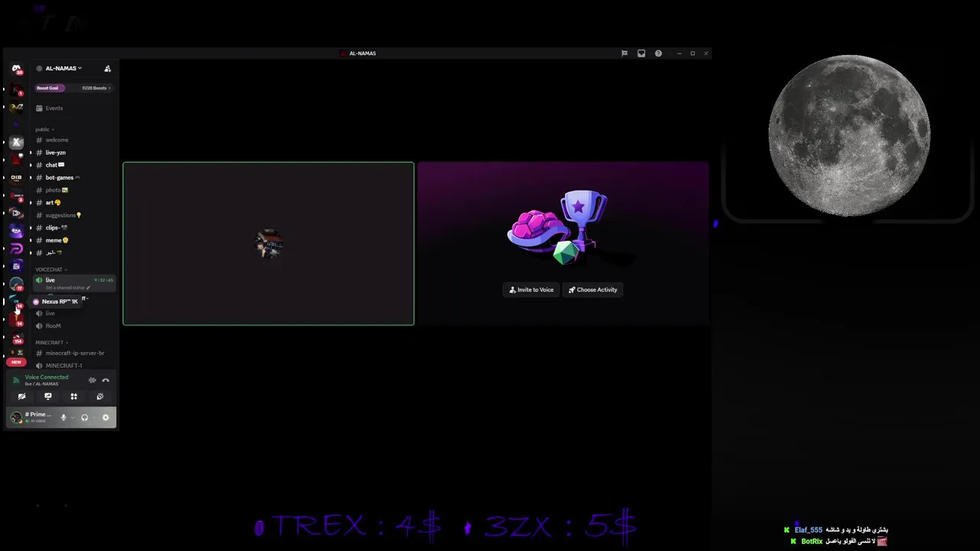Open the clips channel

click(75, 227)
